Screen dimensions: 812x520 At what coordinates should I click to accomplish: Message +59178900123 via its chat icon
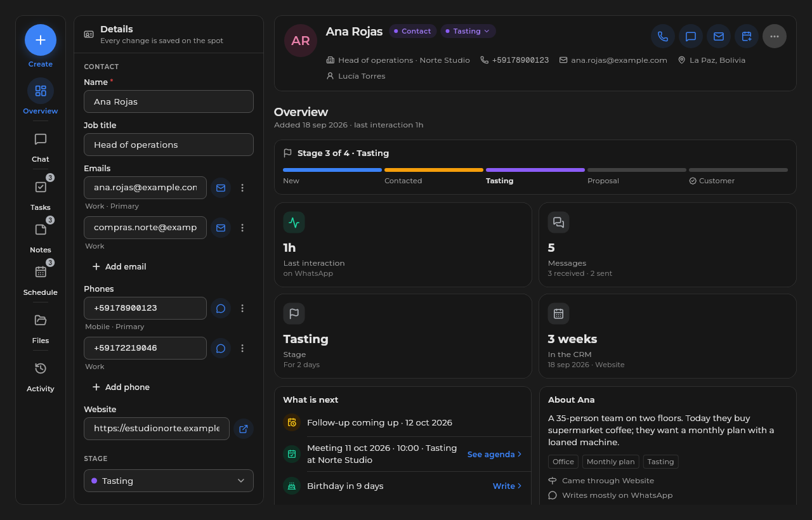point(221,308)
